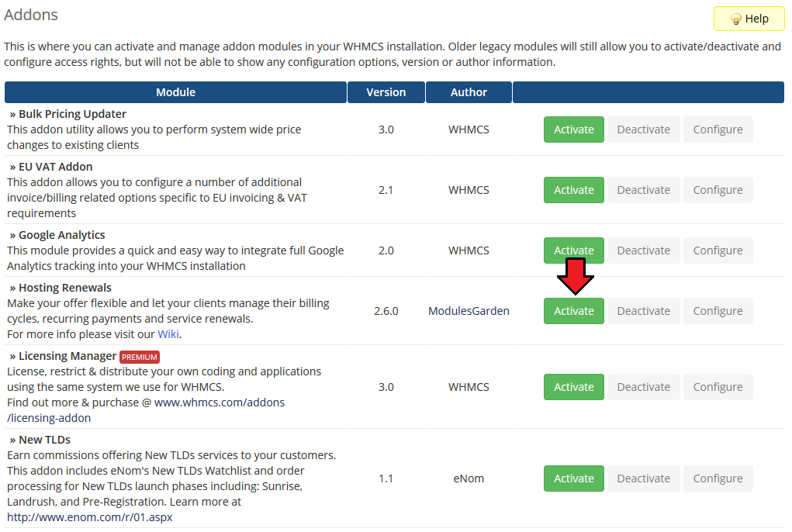
Task: Configure the New TLDs addon
Action: [718, 478]
